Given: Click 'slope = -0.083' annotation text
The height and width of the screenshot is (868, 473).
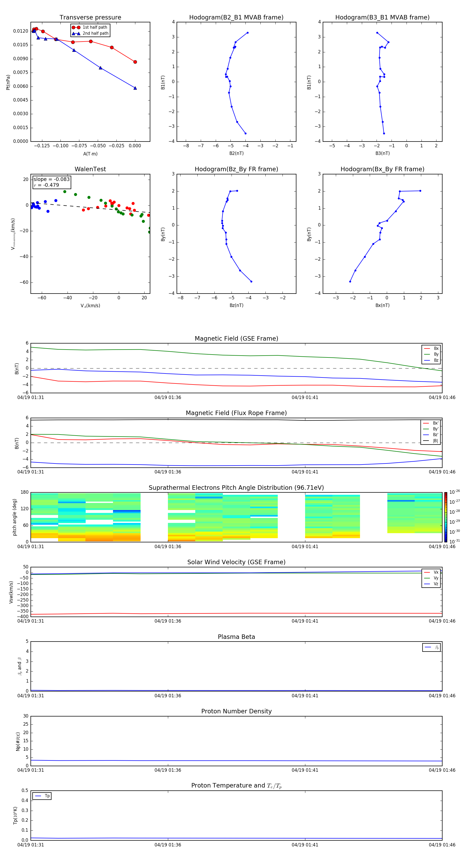Looking at the screenshot, I should coord(52,179).
